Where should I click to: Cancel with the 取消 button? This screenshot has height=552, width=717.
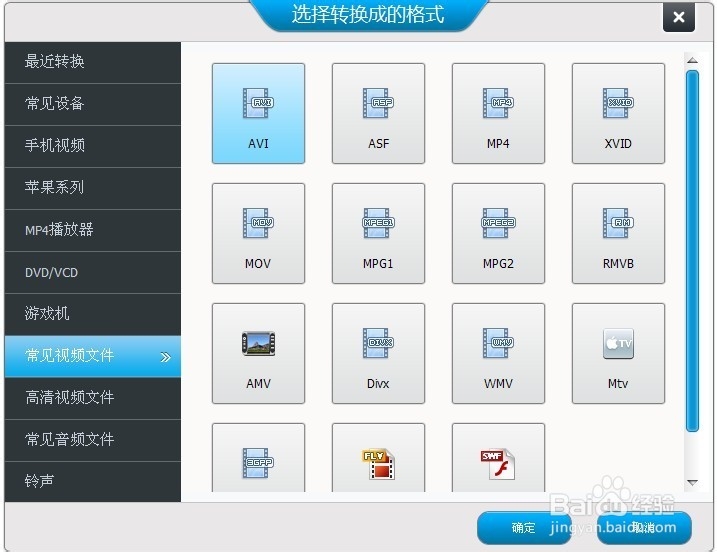coord(644,528)
